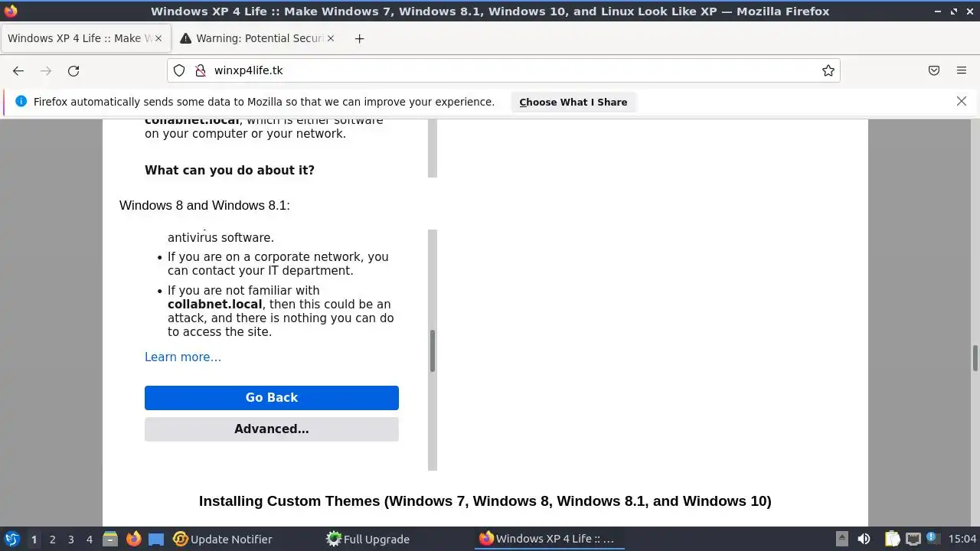Click the Firefox logo in title bar

coord(11,11)
